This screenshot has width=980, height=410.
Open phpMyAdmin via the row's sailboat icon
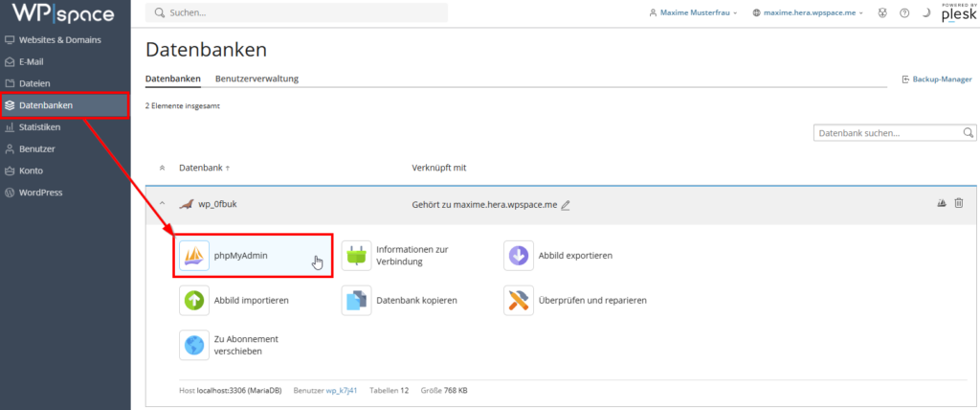[x=942, y=203]
